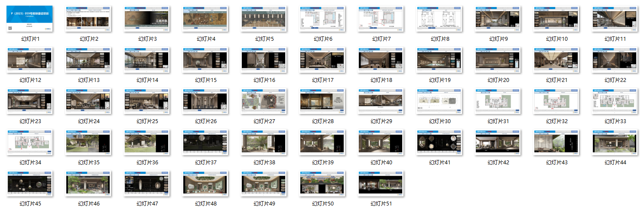Select slide thumbnail labeled 幻灯片17
Screen dimensions: 644x212
pos(322,60)
